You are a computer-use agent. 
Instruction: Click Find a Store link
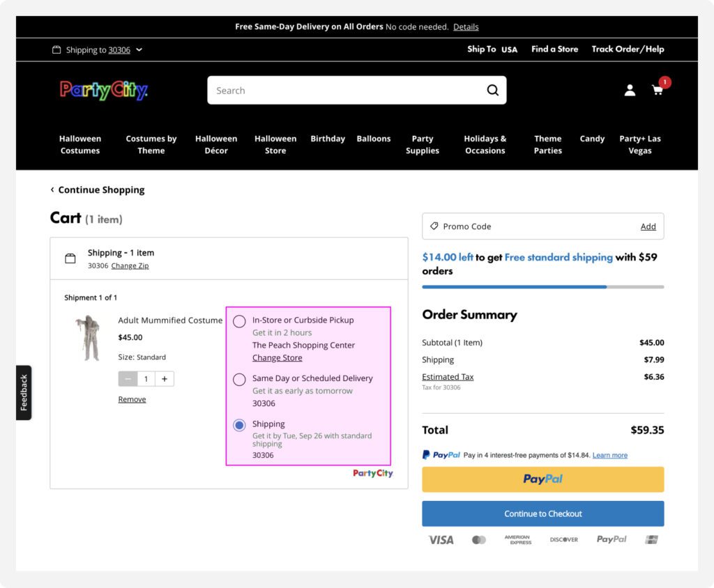(x=554, y=49)
